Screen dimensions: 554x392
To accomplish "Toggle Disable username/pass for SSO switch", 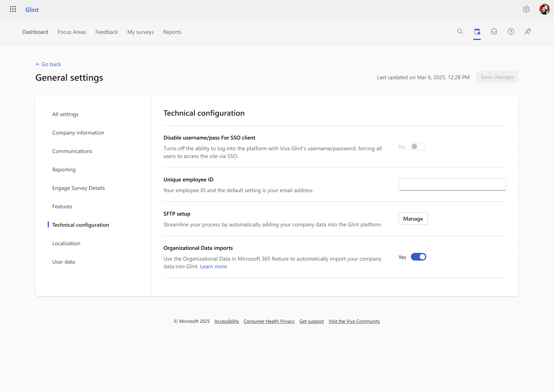I will pyautogui.click(x=418, y=146).
